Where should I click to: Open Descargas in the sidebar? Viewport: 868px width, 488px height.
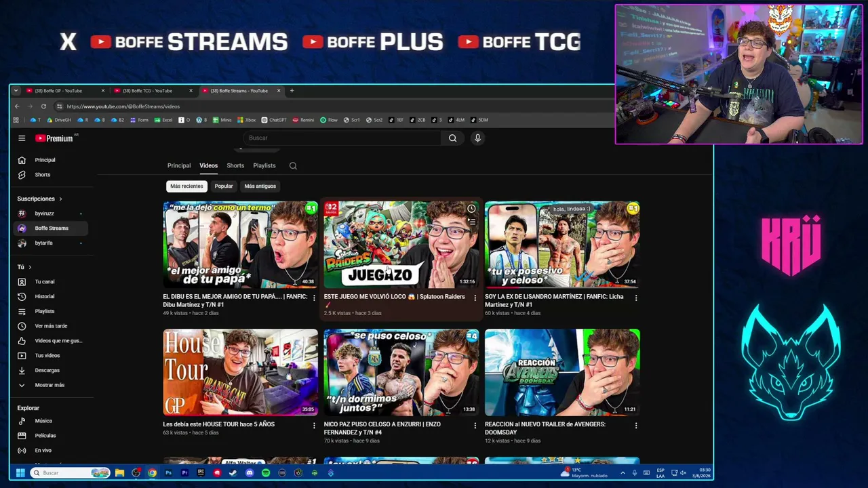pyautogui.click(x=51, y=370)
